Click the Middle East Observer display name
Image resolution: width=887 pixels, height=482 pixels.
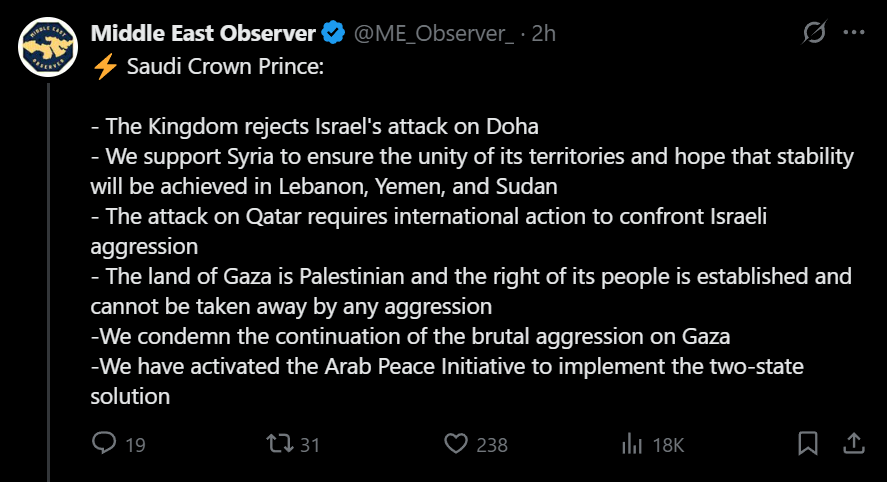pyautogui.click(x=203, y=33)
